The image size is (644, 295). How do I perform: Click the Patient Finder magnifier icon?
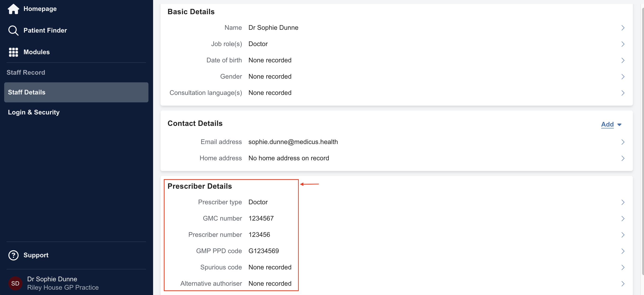pos(13,30)
